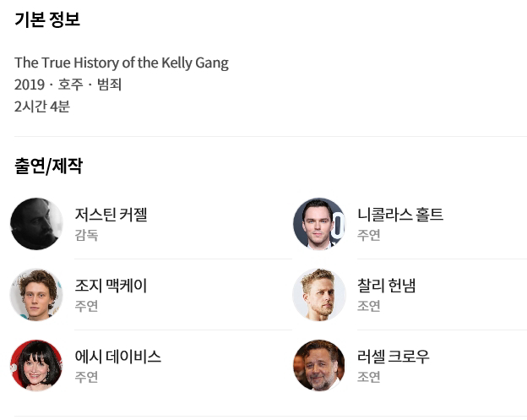Go to 에시 데이비스 page
The width and height of the screenshot is (527, 420).
click(x=117, y=357)
